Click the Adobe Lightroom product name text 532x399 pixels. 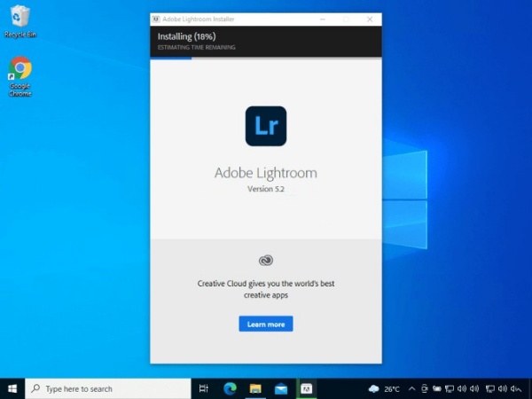click(x=266, y=173)
